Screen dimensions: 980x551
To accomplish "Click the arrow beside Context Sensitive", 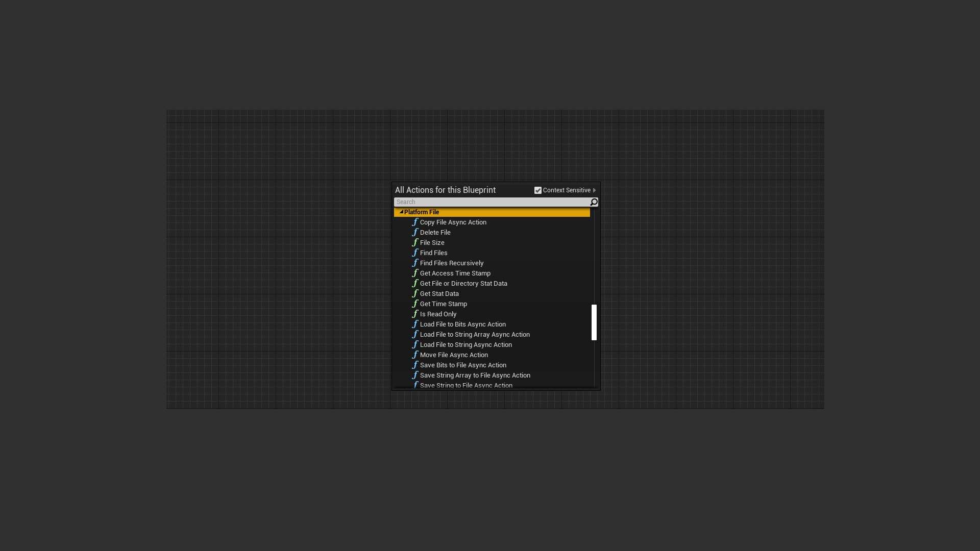I will coord(595,190).
